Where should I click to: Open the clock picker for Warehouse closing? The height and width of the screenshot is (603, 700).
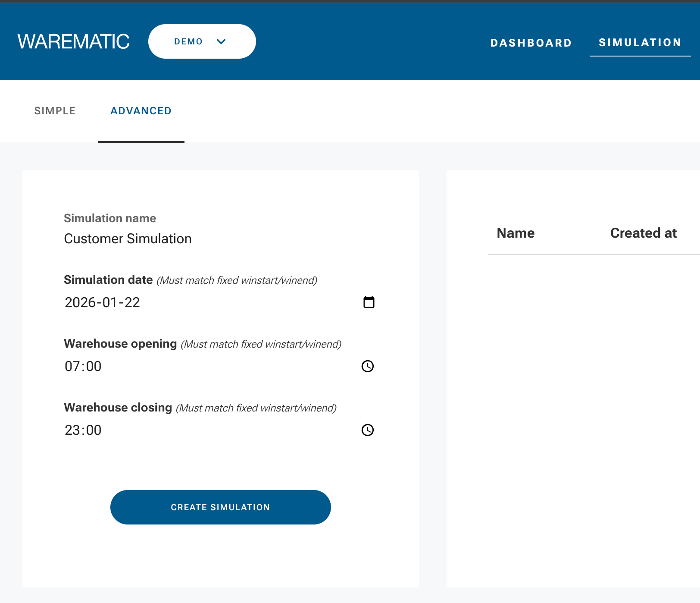(x=367, y=430)
